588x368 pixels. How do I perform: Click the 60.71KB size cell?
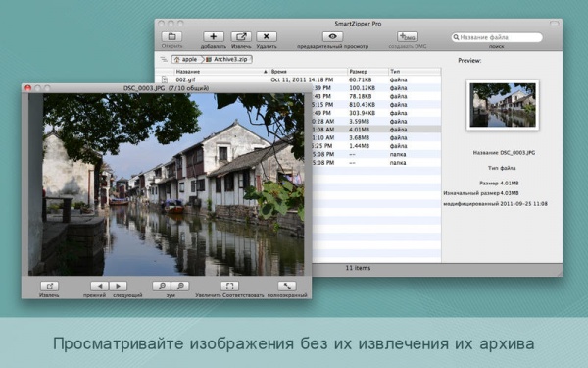[360, 80]
